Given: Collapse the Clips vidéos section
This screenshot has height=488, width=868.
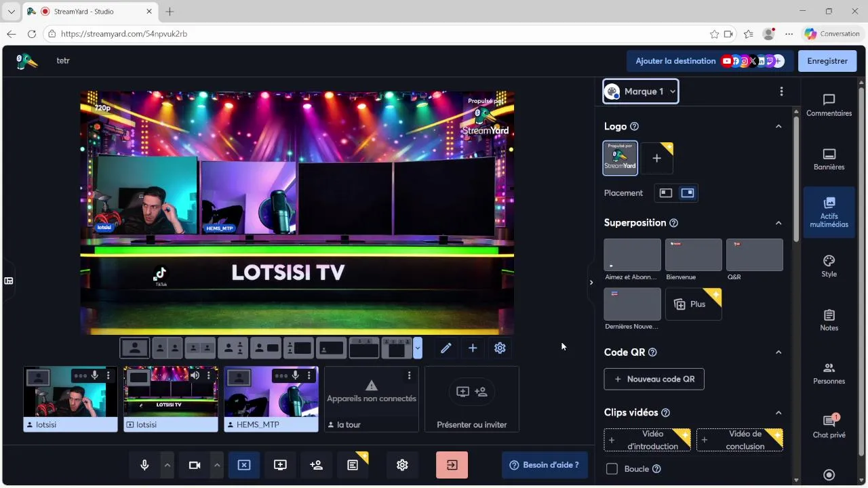Looking at the screenshot, I should tap(778, 413).
